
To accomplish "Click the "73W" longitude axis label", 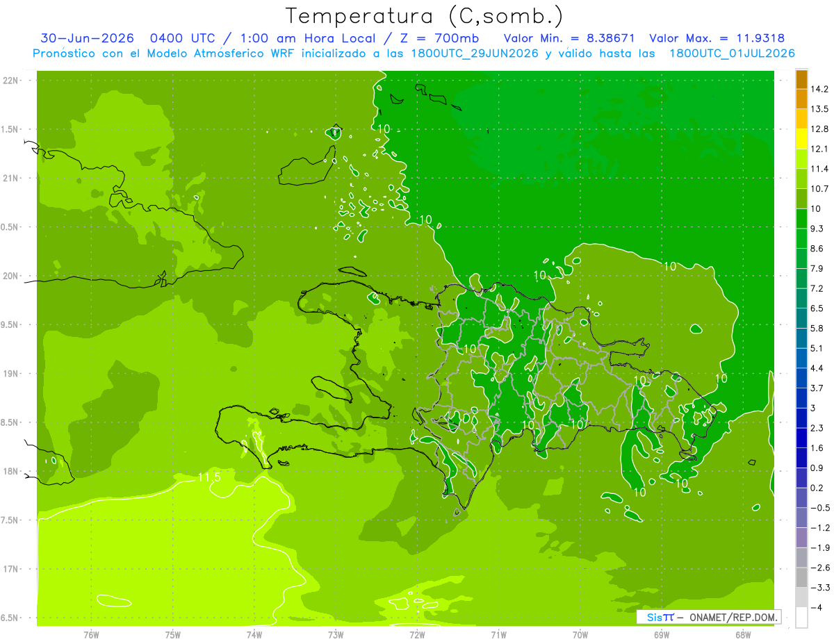I will coord(336,635).
